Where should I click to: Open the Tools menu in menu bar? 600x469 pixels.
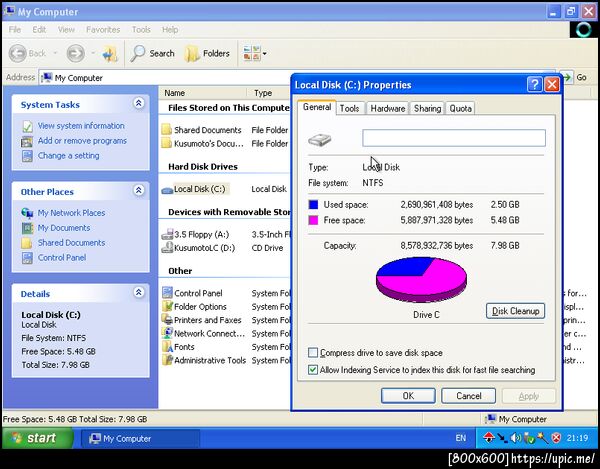tap(141, 29)
